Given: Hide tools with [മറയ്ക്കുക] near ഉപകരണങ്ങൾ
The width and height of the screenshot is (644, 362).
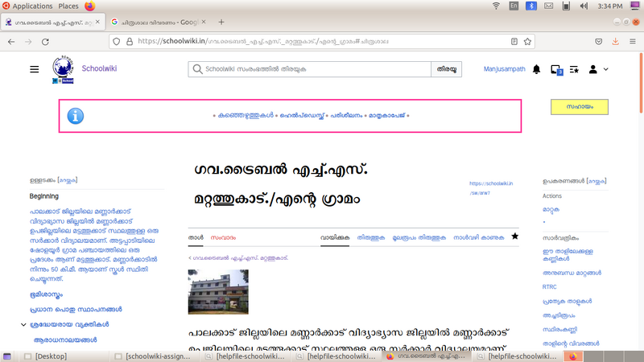Looking at the screenshot, I should tap(597, 181).
